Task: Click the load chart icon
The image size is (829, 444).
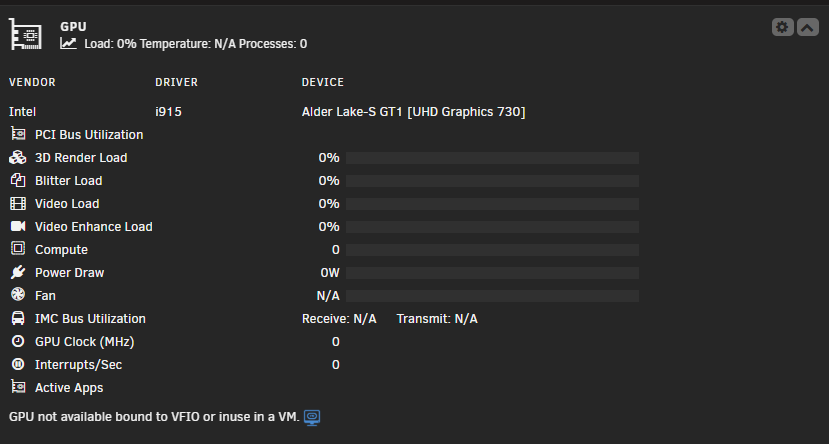Action: tap(68, 43)
